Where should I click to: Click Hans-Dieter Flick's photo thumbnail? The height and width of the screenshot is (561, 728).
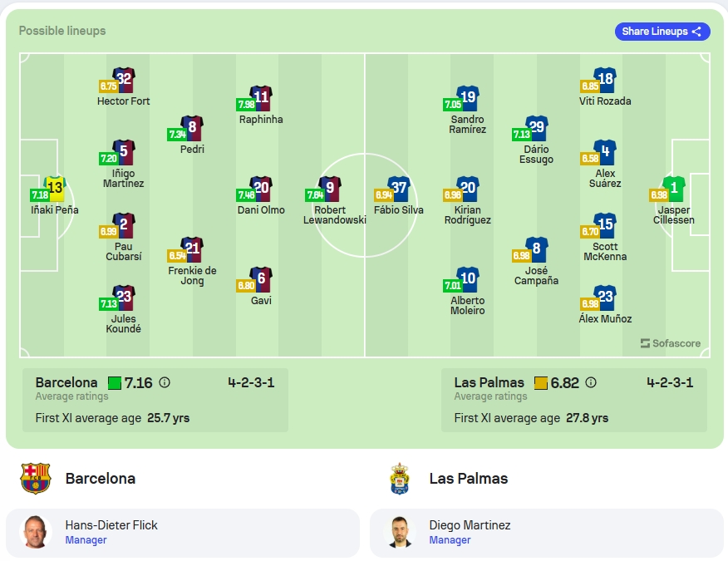[x=35, y=532]
